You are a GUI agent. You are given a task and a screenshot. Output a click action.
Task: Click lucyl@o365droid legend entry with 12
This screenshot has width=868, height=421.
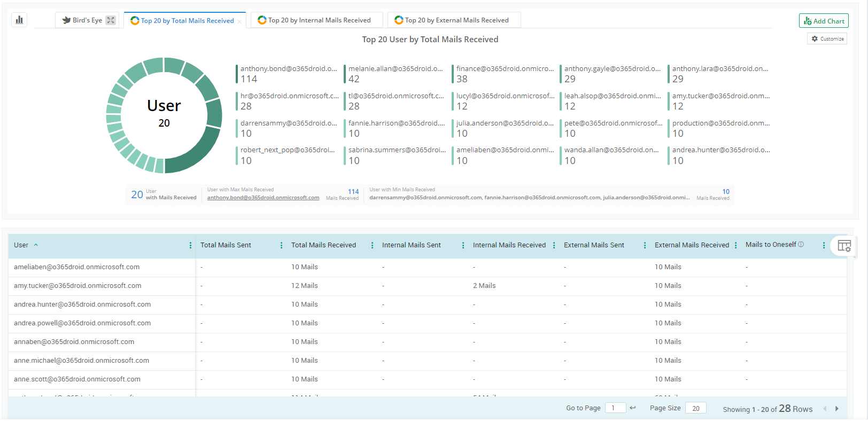click(x=502, y=101)
